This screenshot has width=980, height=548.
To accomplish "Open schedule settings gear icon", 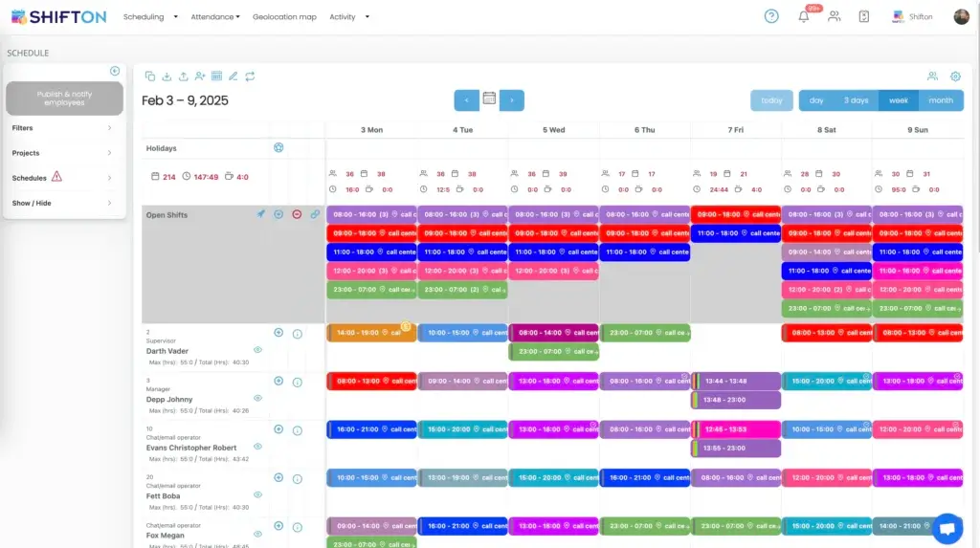I will point(955,77).
